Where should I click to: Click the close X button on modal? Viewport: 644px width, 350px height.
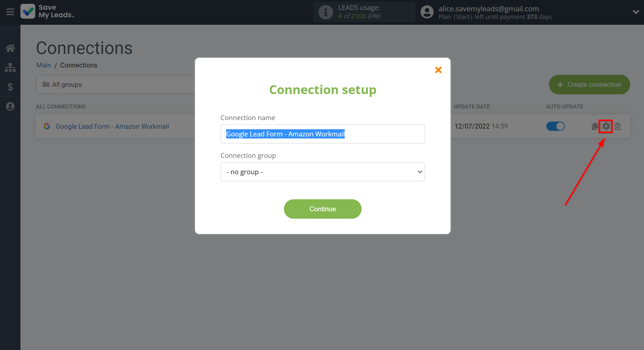[438, 70]
